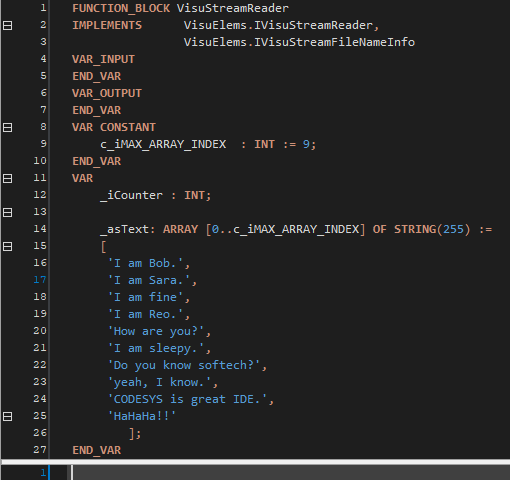Image resolution: width=510 pixels, height=480 pixels.
Task: Click line number 17 in the gutter
Action: click(x=40, y=280)
